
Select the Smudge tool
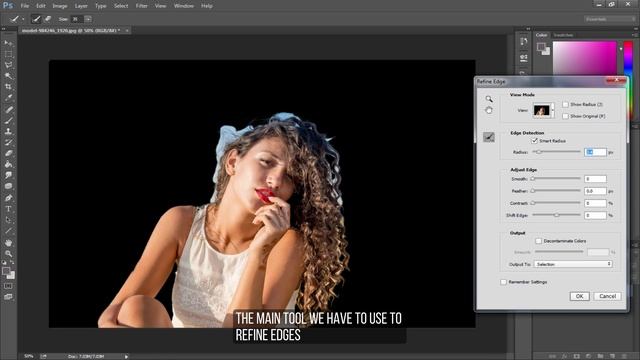pyautogui.click(x=8, y=176)
